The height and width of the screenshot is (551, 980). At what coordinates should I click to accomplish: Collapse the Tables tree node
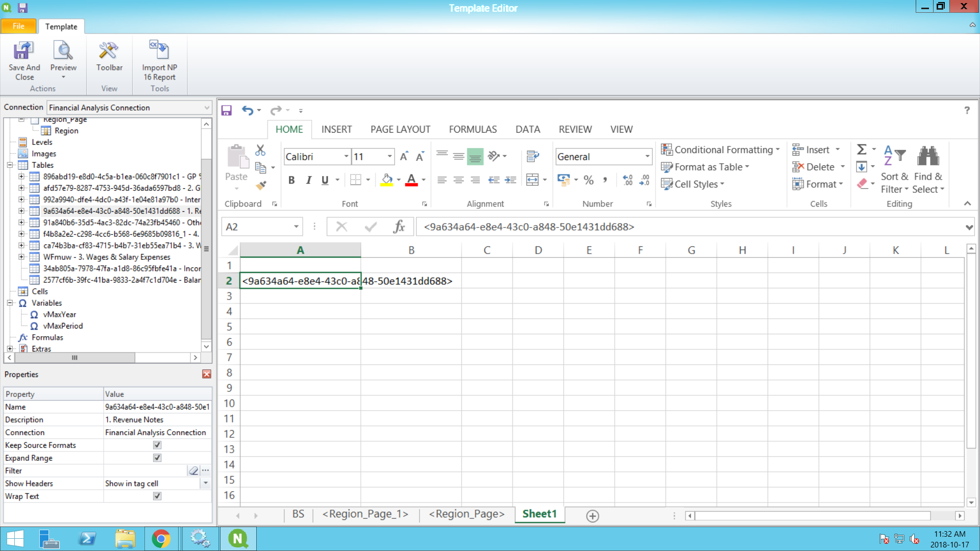[x=10, y=165]
